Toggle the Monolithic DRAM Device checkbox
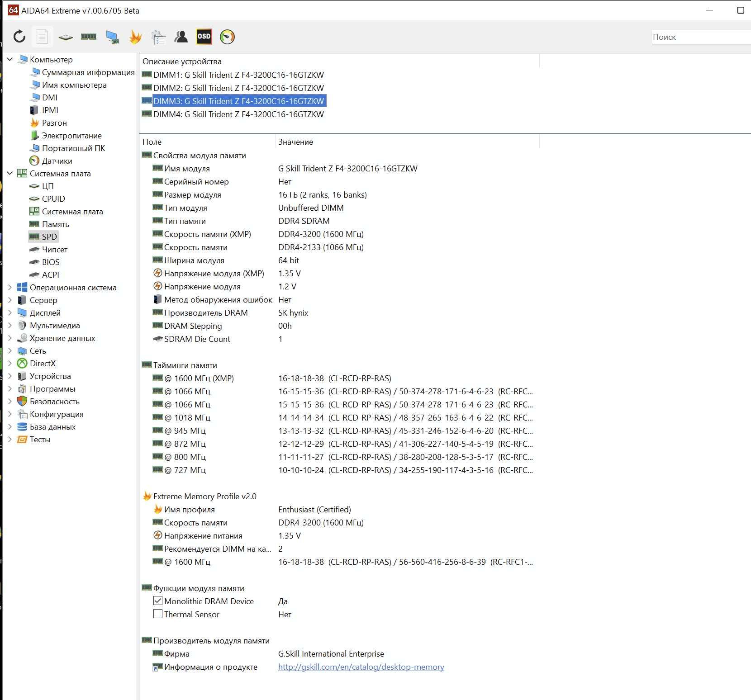The height and width of the screenshot is (700, 751). pos(157,601)
